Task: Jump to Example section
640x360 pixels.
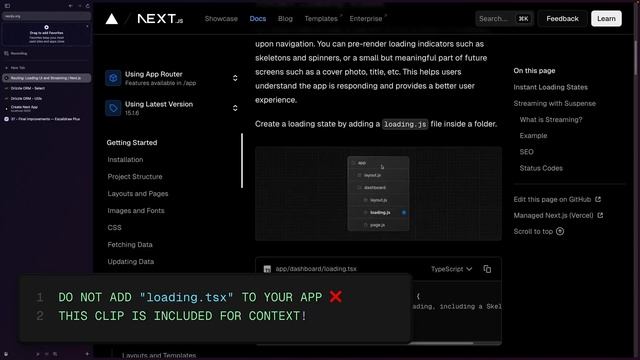Action: (x=533, y=136)
